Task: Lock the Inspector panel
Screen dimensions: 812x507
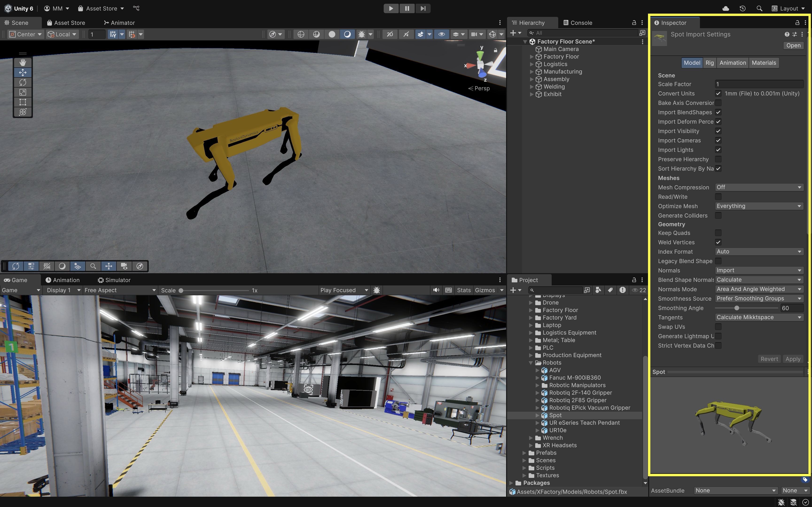Action: pyautogui.click(x=797, y=23)
